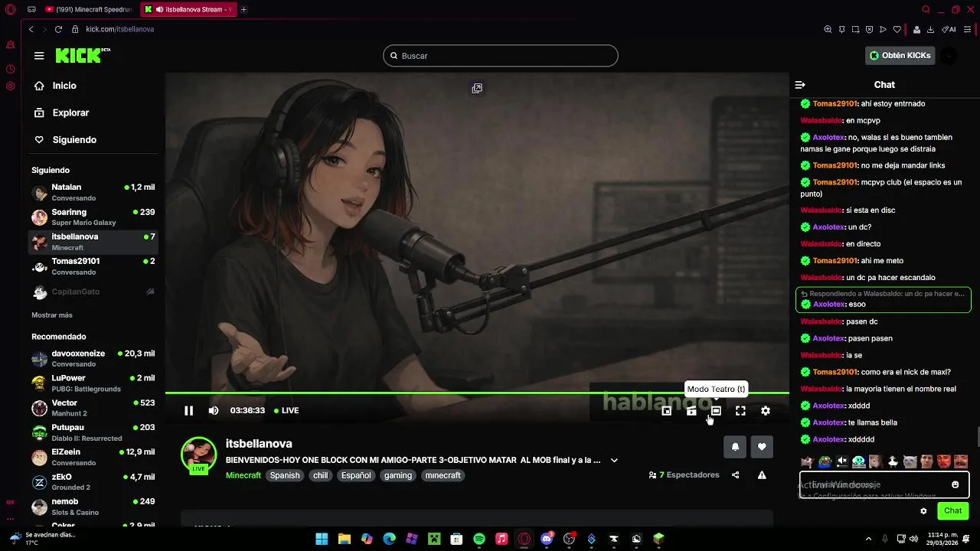Open Tomas29101 channel in following list

(93, 266)
